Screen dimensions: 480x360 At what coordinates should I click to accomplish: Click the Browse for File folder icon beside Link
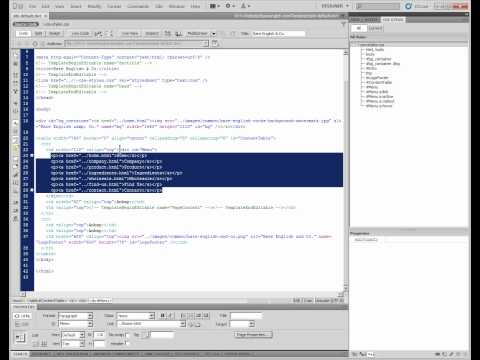(x=198, y=324)
